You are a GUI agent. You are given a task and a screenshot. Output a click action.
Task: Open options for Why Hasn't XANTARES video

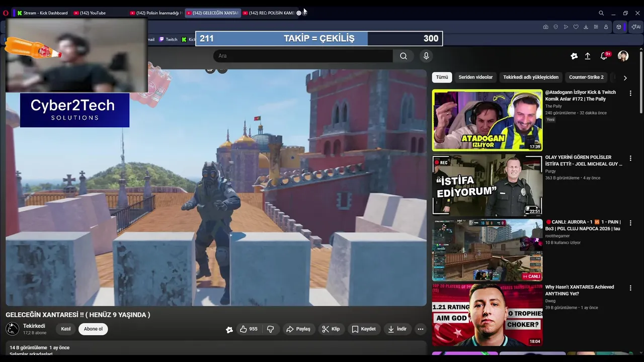click(630, 288)
